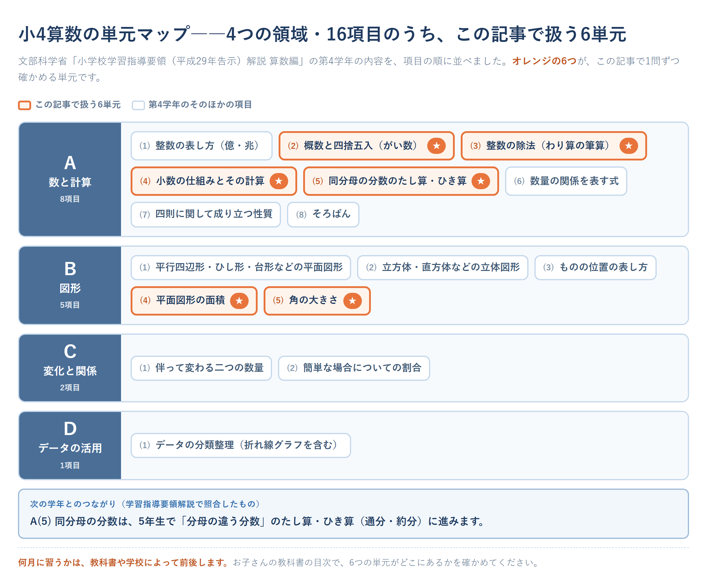The width and height of the screenshot is (707, 588).
Task: Click the B 図形 category panel
Action: [x=70, y=285]
